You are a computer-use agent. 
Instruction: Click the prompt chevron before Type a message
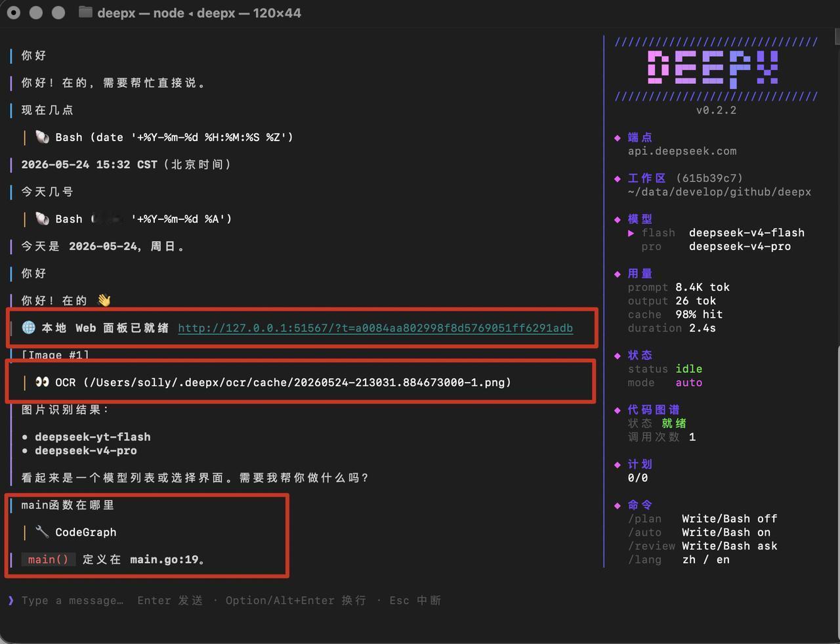coord(11,600)
